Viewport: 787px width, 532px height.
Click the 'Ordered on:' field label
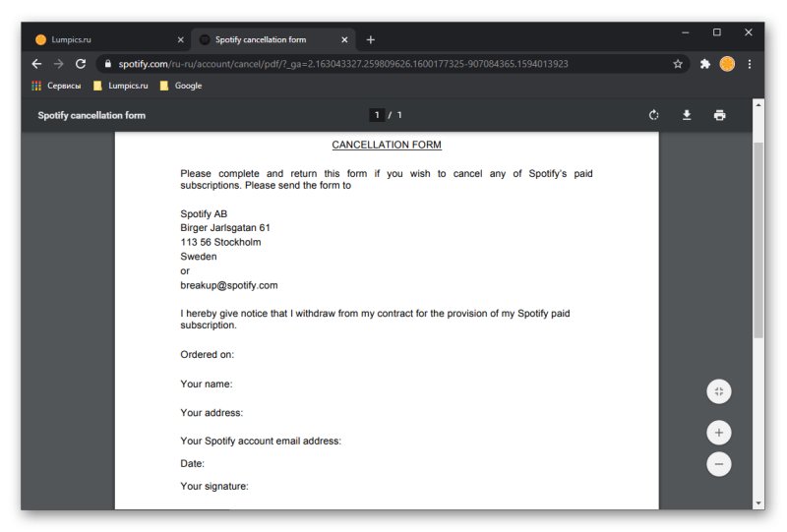(x=207, y=354)
